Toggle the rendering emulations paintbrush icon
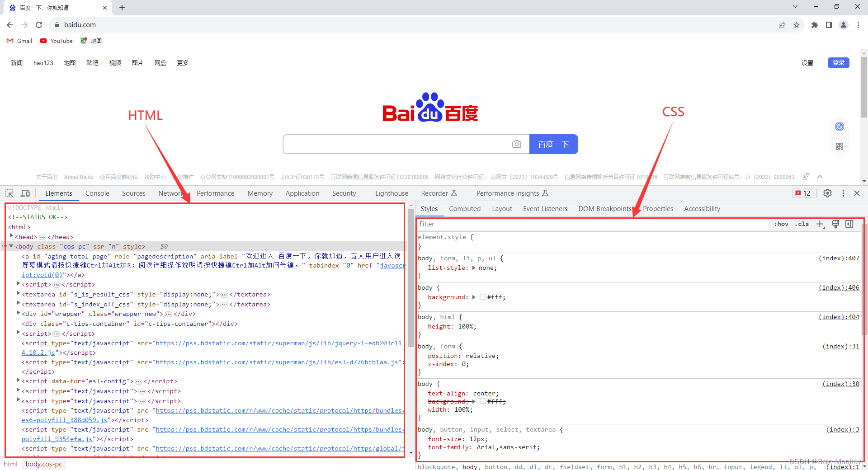868x470 pixels. [835, 224]
